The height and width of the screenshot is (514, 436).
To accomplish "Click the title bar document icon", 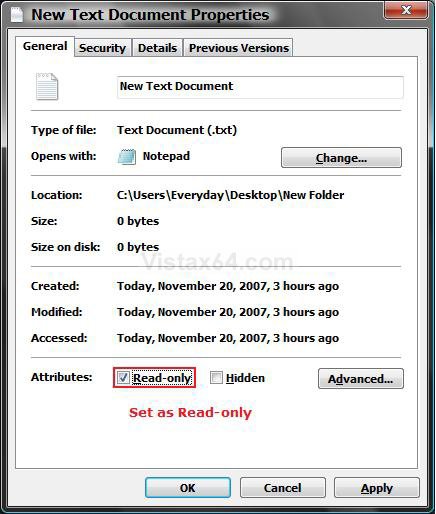I will pos(17,15).
